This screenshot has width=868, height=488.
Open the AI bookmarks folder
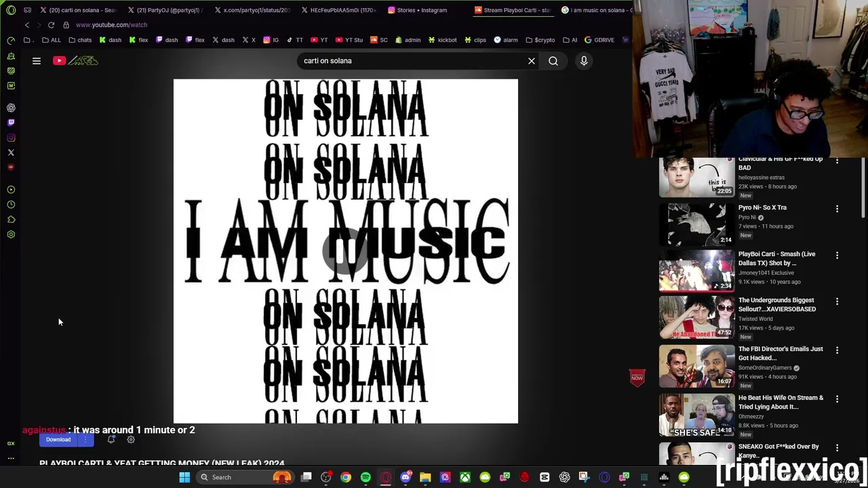click(x=570, y=40)
